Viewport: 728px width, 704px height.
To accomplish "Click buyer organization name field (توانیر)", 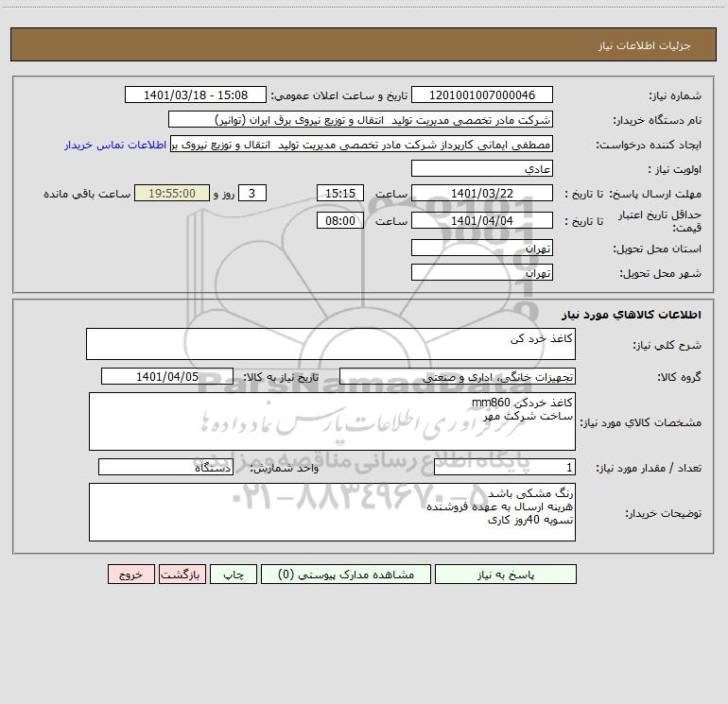I will click(x=360, y=119).
